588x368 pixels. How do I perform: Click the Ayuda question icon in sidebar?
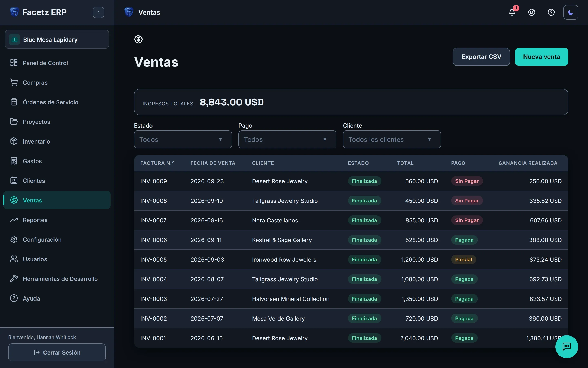(x=14, y=298)
